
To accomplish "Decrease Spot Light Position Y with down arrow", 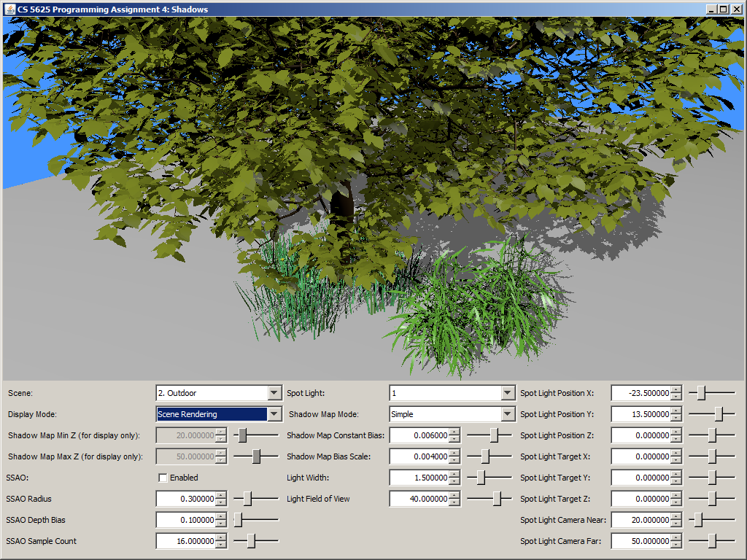I will (676, 418).
